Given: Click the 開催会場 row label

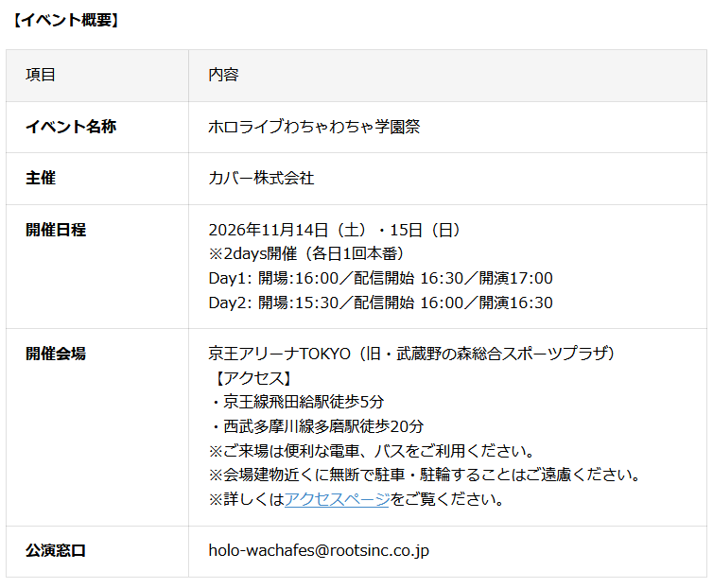Looking at the screenshot, I should tap(56, 354).
